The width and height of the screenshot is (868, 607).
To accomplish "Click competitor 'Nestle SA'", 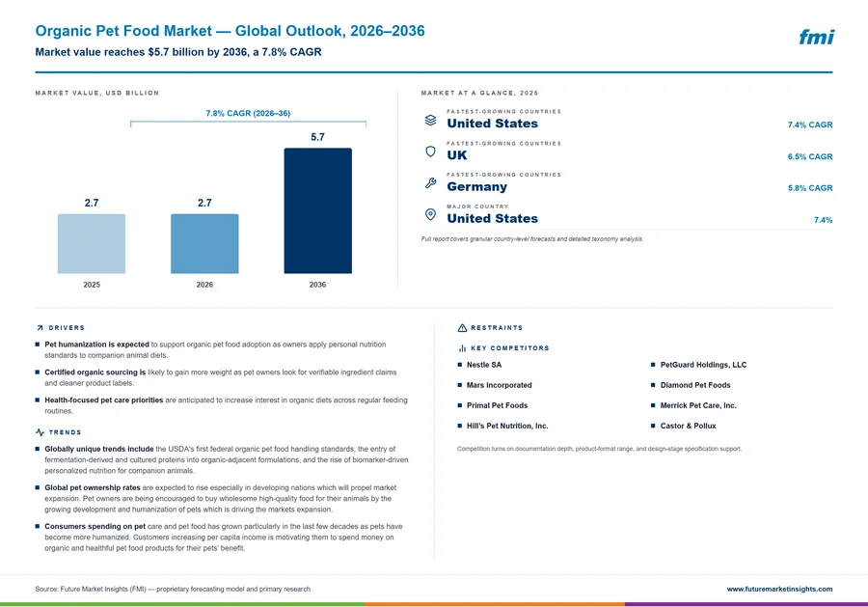I will tap(484, 365).
